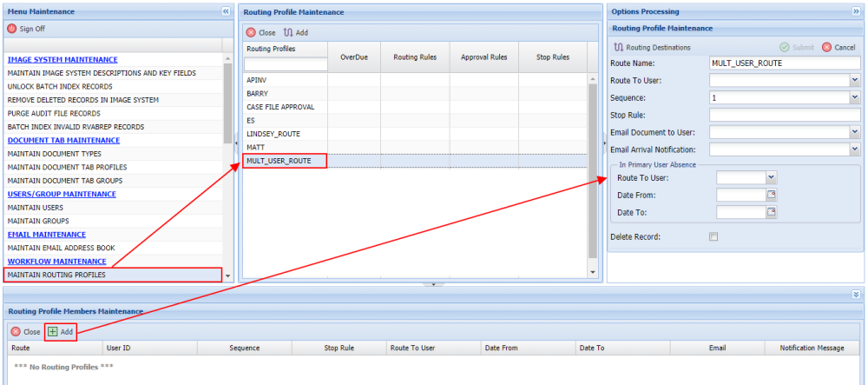Click menu list scroll-down arrow

[227, 275]
